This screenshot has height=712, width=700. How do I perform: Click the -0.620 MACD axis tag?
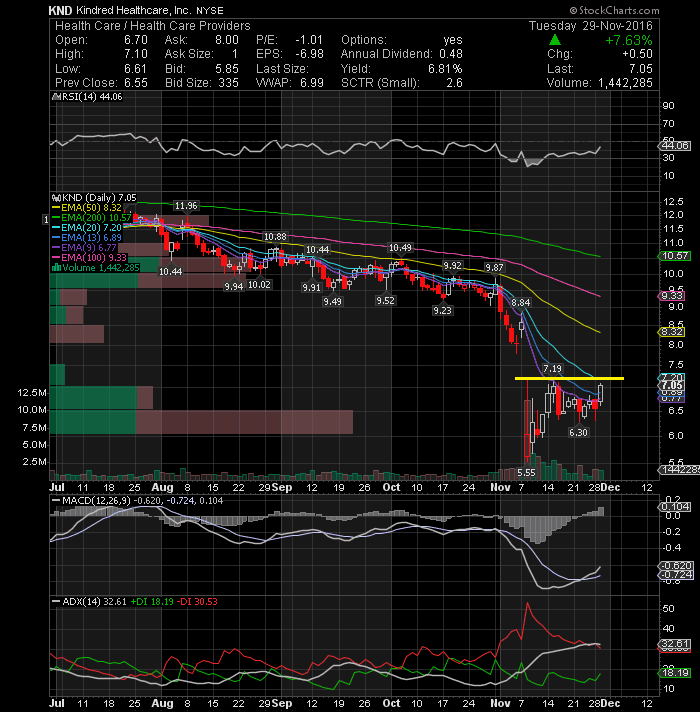(x=676, y=566)
